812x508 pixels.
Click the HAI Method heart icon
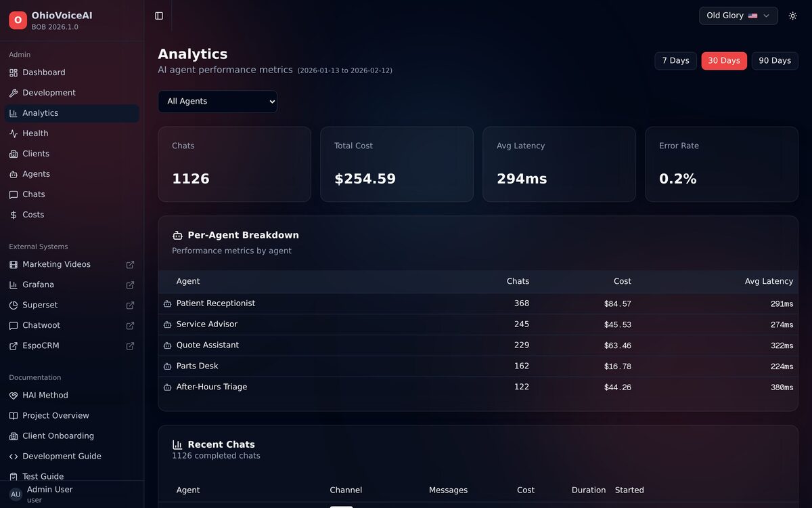click(x=14, y=396)
